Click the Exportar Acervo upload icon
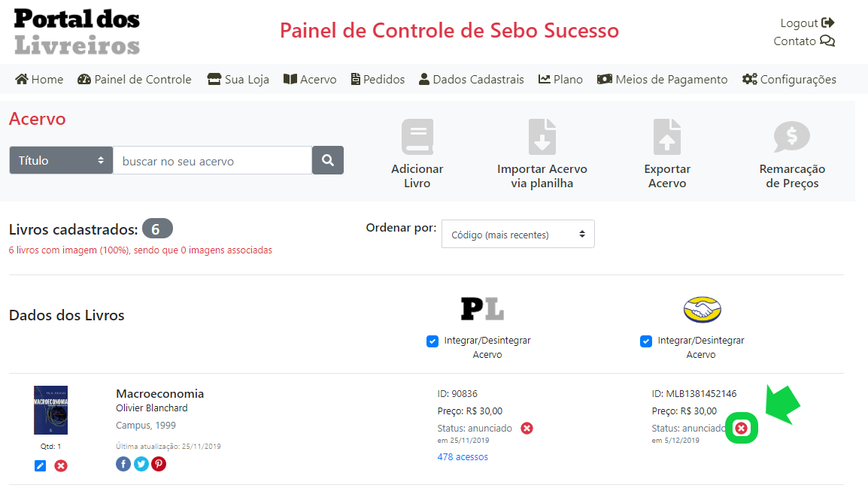The height and width of the screenshot is (491, 868). tap(667, 136)
